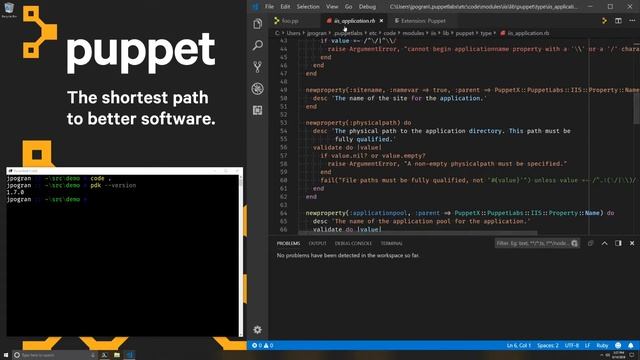This screenshot has width=640, height=360.
Task: Open the notifications bell in status bar
Action: [x=631, y=345]
